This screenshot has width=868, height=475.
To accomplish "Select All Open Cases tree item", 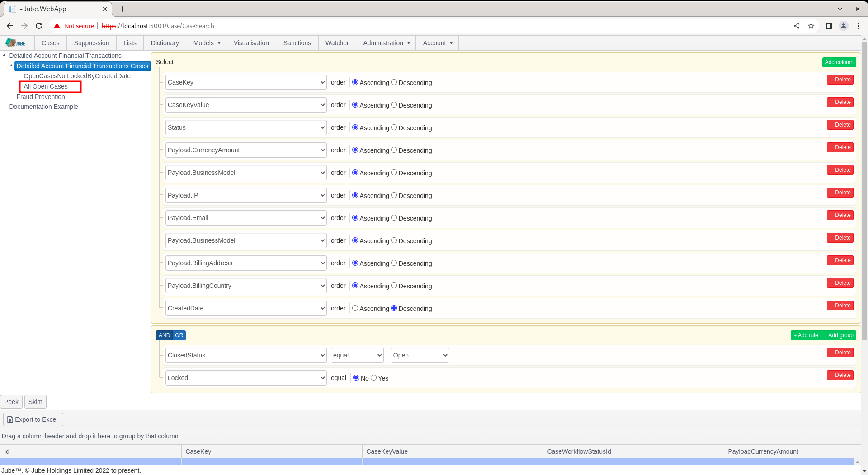I will click(x=46, y=86).
